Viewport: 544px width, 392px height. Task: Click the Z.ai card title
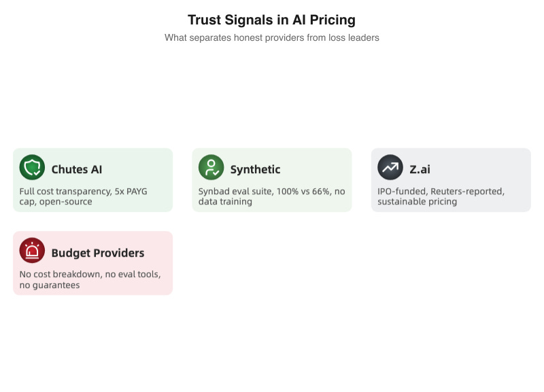click(x=420, y=169)
